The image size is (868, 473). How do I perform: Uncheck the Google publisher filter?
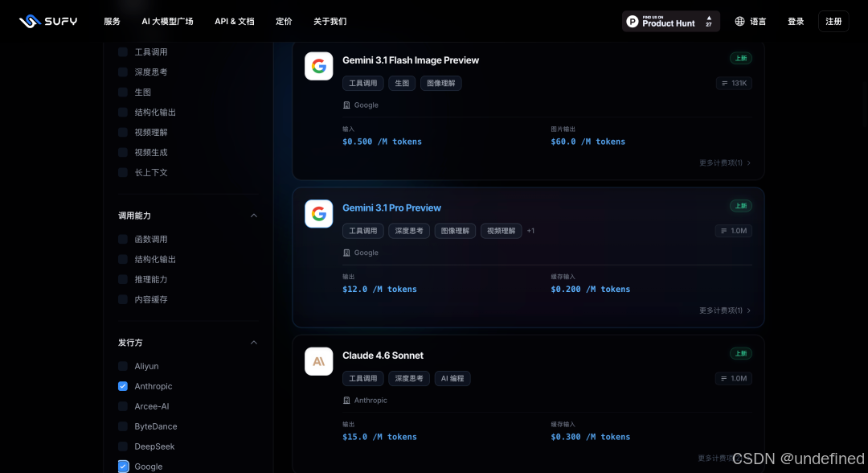(123, 467)
